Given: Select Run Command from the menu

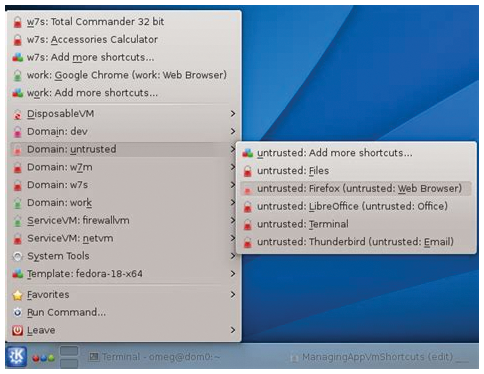Looking at the screenshot, I should point(124,313).
